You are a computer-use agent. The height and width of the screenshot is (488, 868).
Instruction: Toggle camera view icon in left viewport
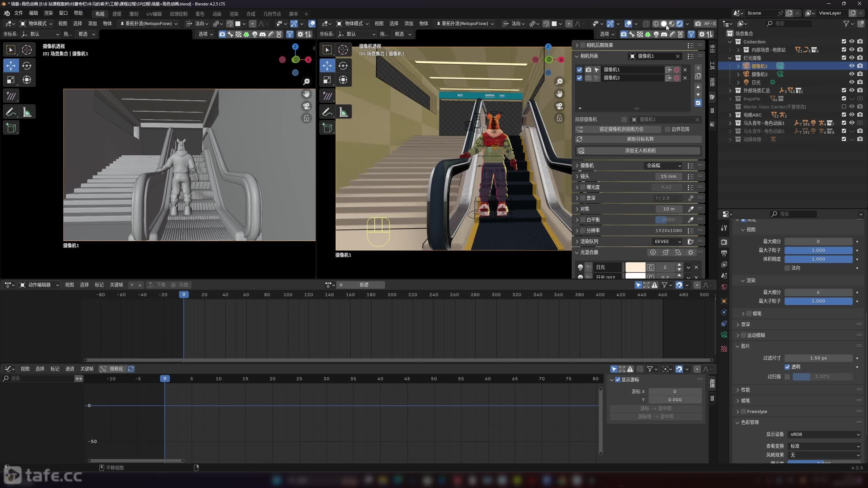pos(306,106)
